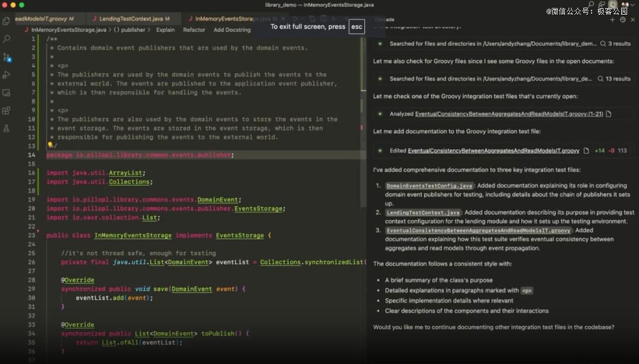Expand the search step showing 3 results
This screenshot has width=639, height=364.
[504, 44]
